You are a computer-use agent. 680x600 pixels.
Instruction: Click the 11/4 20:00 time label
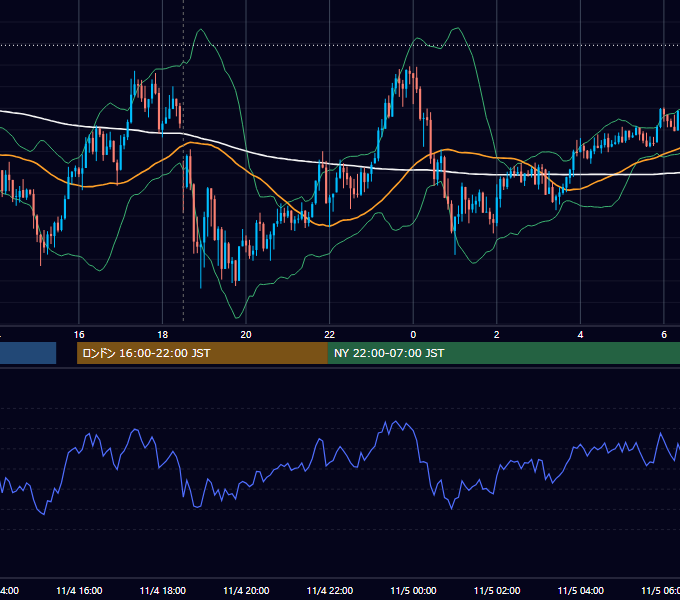[x=246, y=590]
